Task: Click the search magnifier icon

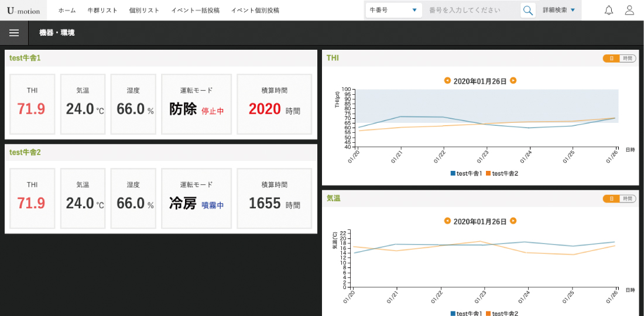Action: (x=527, y=10)
